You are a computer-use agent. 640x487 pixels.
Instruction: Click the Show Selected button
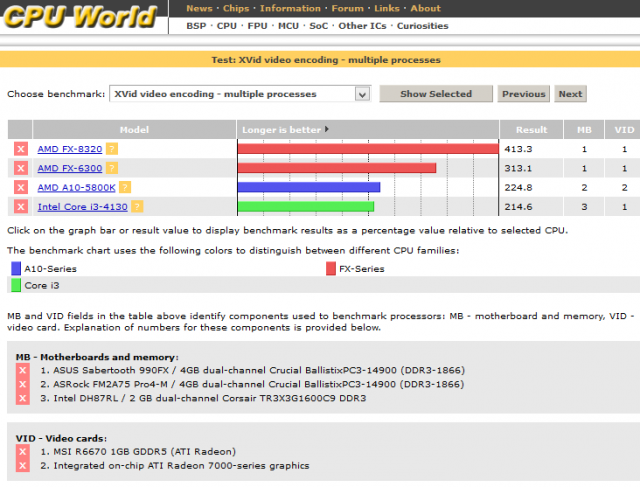[436, 94]
